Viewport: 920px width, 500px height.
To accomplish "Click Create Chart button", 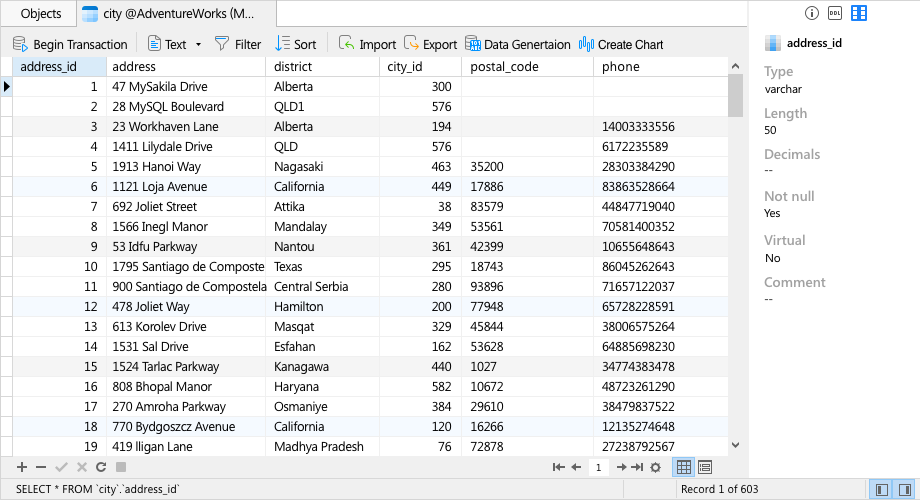I will point(621,45).
